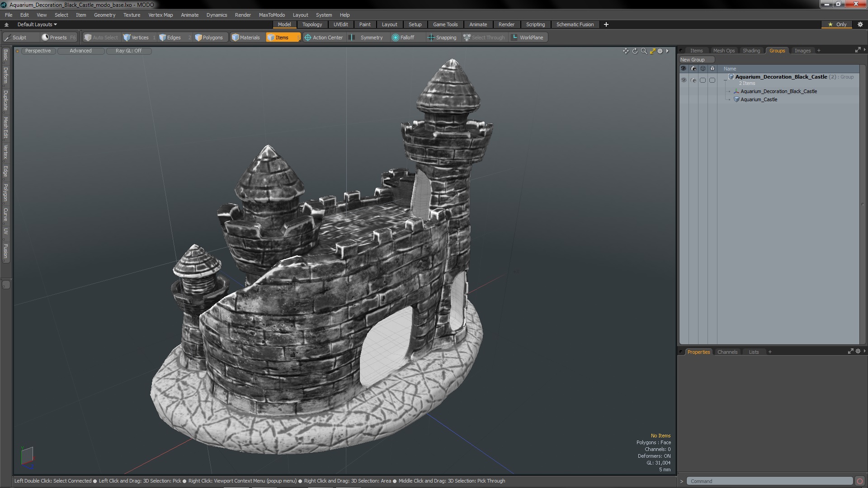Toggle render camera icon for castle group
The height and width of the screenshot is (488, 868).
point(693,80)
